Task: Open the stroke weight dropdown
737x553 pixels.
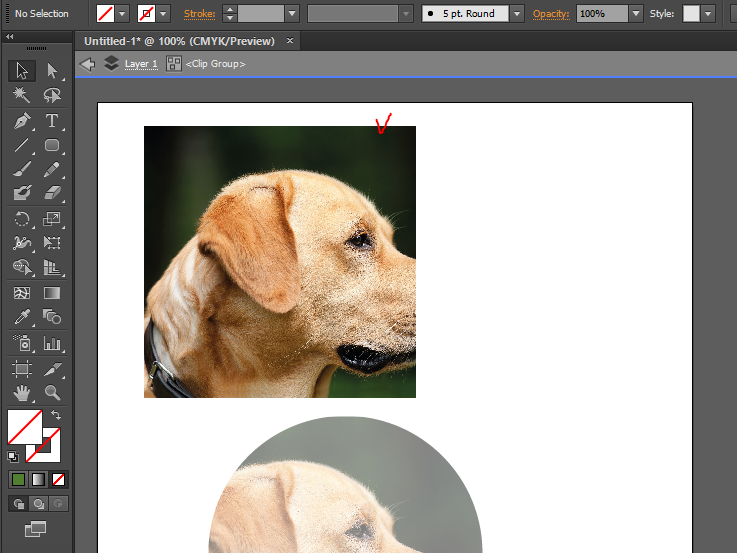Action: click(x=292, y=14)
